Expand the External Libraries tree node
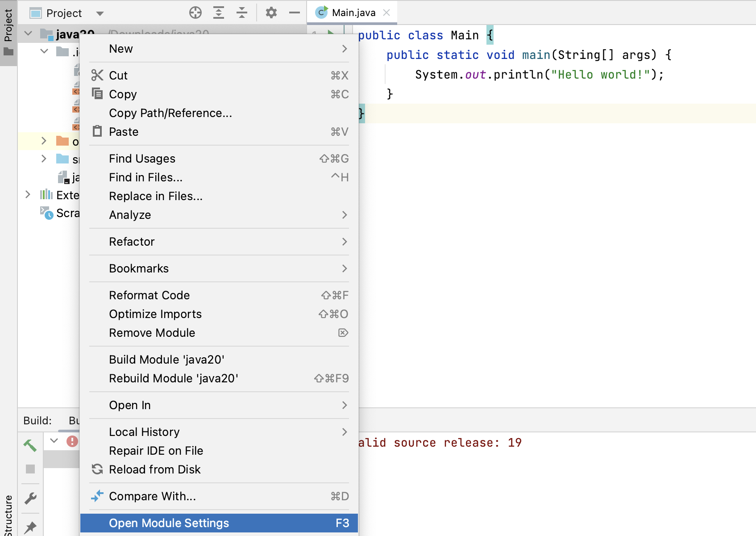This screenshot has height=536, width=756. pyautogui.click(x=28, y=195)
